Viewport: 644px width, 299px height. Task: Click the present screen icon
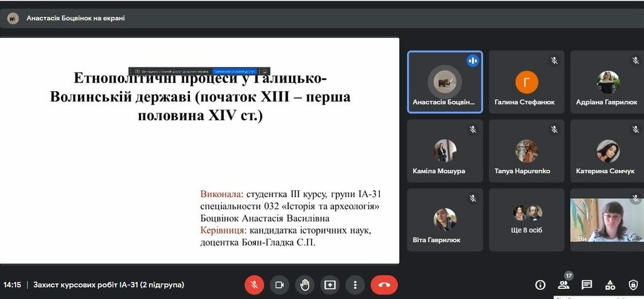pos(330,285)
